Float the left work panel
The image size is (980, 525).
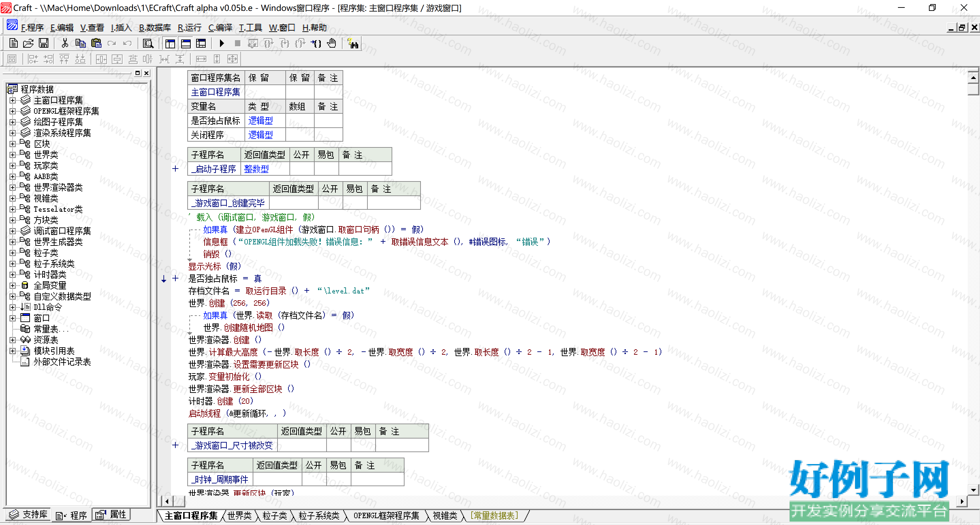coord(138,73)
